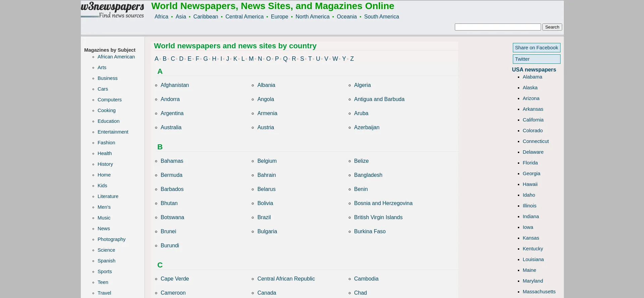
Task: Open the Oceania region link
Action: (x=347, y=16)
